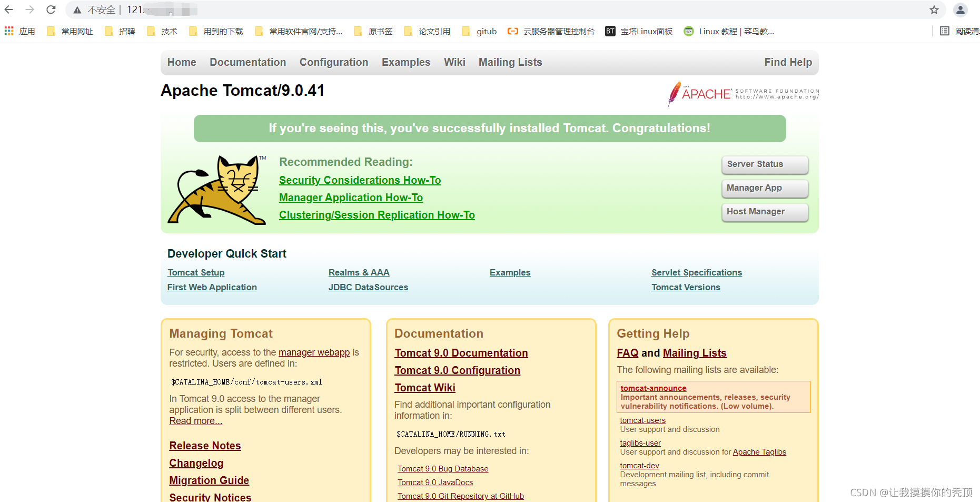
Task: Open Documentation in the navigation bar
Action: [248, 62]
